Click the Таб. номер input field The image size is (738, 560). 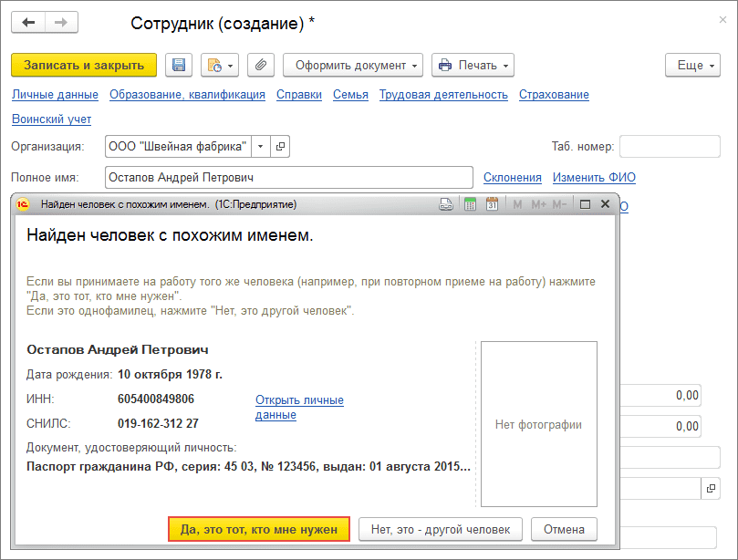(x=670, y=146)
